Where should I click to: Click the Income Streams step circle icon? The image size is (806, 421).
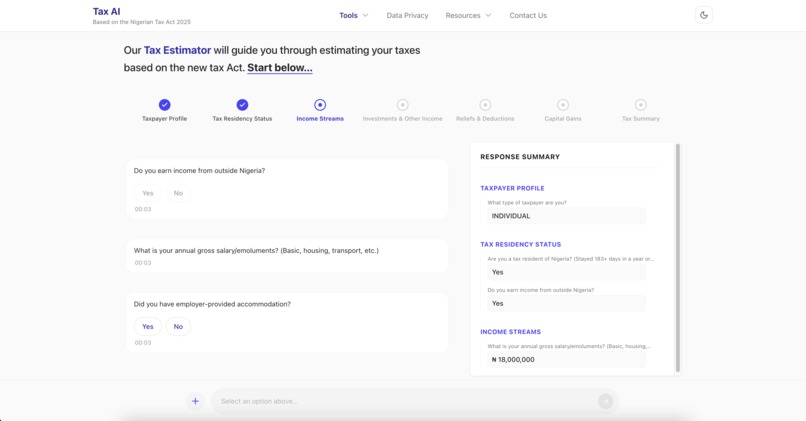click(320, 105)
